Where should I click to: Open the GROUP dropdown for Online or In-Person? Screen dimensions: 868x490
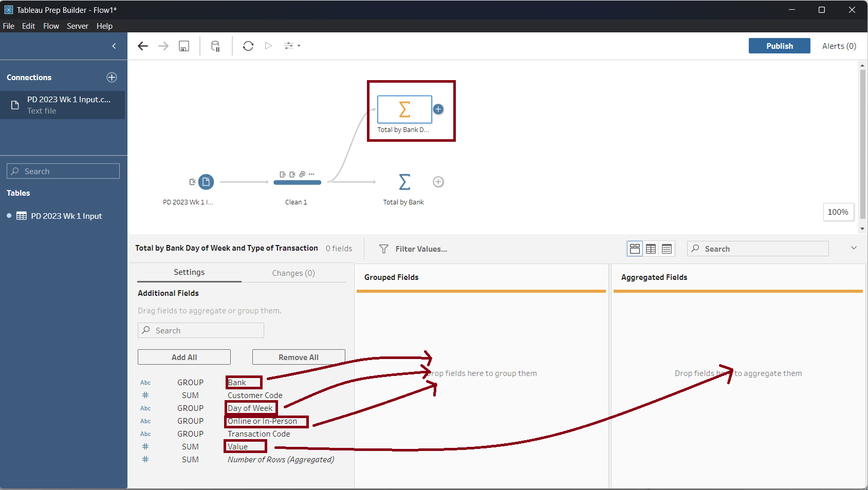191,421
